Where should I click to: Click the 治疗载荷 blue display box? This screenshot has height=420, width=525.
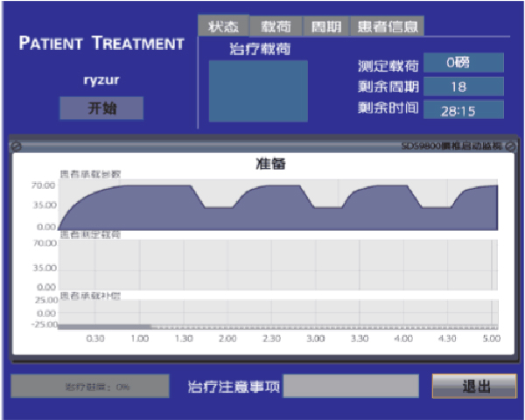pyautogui.click(x=258, y=91)
